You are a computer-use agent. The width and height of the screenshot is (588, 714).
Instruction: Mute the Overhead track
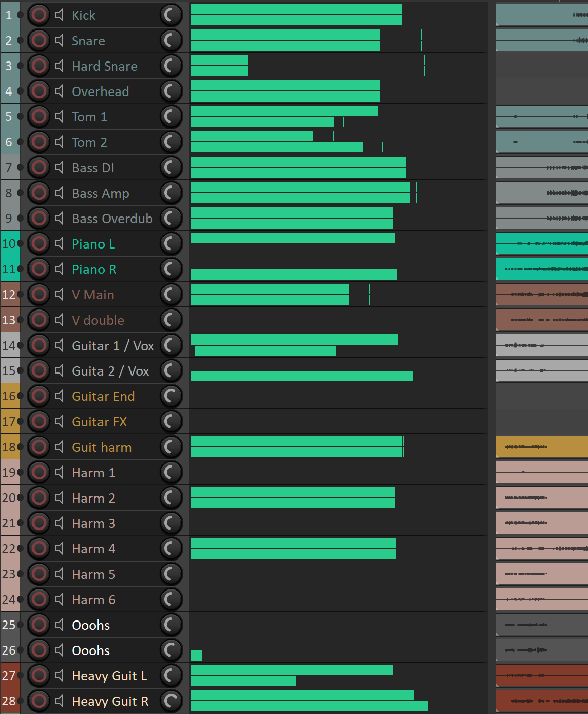tap(59, 91)
